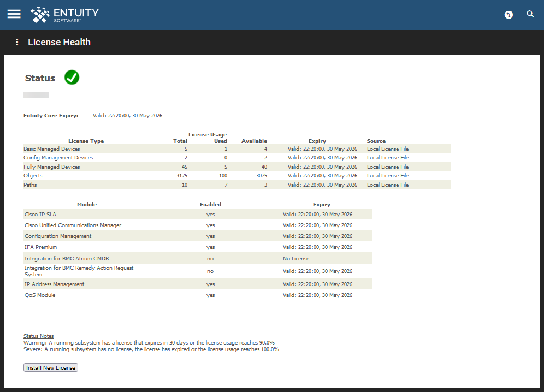This screenshot has width=544, height=392.
Task: Click the License Usage group header
Action: (208, 135)
